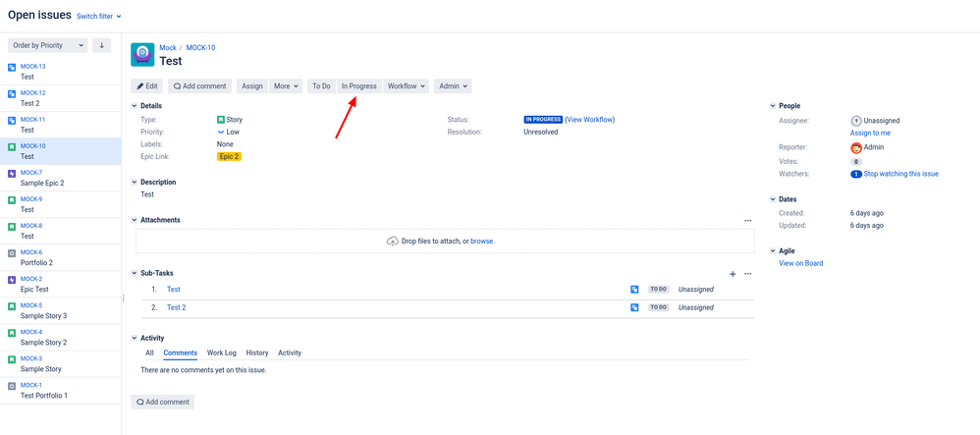Screen dimensions: 980x435
Task: Open the Admin dropdown
Action: [453, 86]
